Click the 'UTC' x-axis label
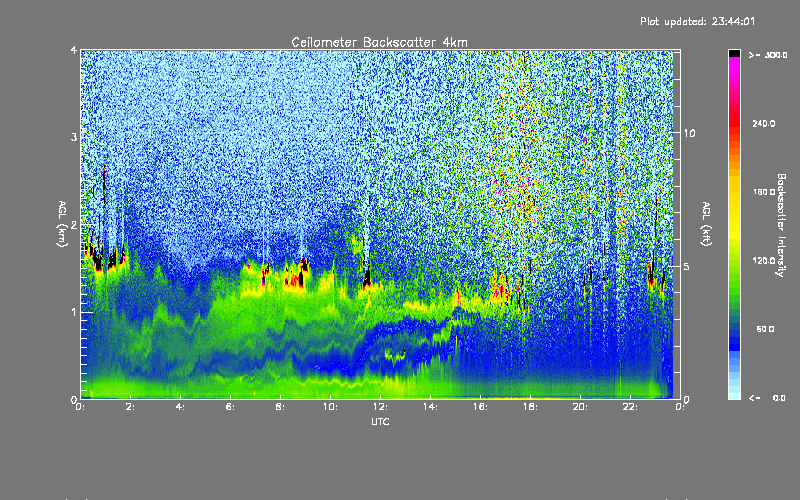800x500 pixels. point(380,421)
